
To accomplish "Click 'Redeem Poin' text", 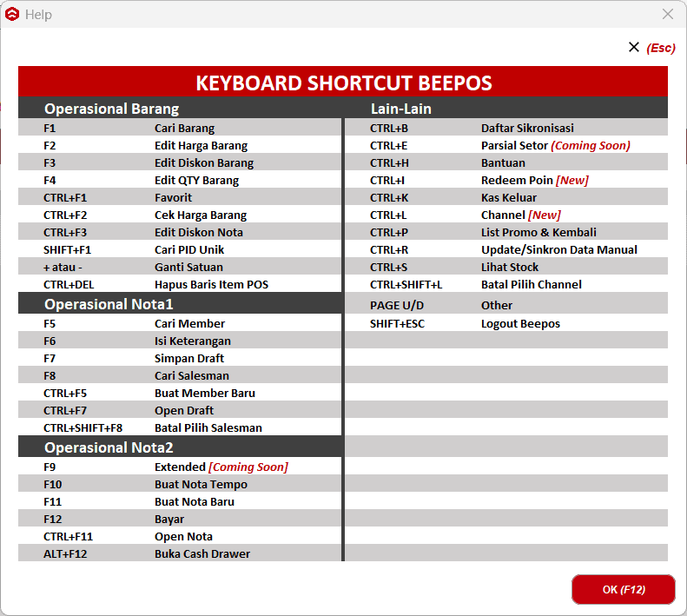I will click(x=517, y=180).
